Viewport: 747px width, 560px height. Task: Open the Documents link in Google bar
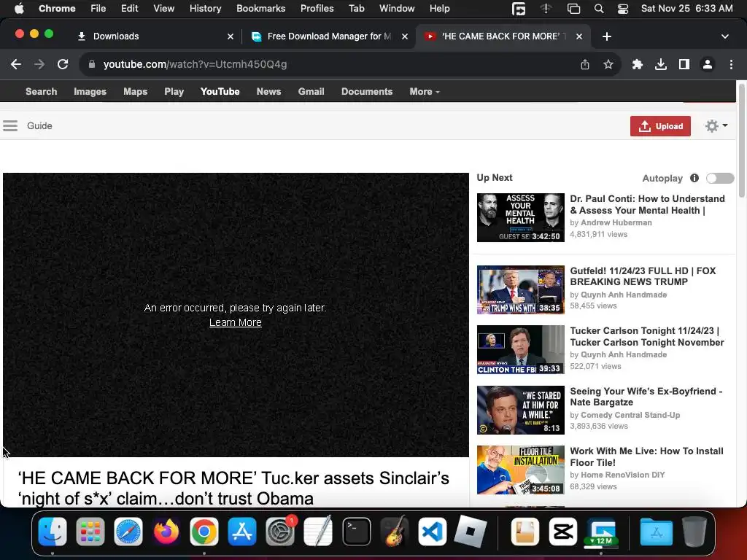pos(367,91)
